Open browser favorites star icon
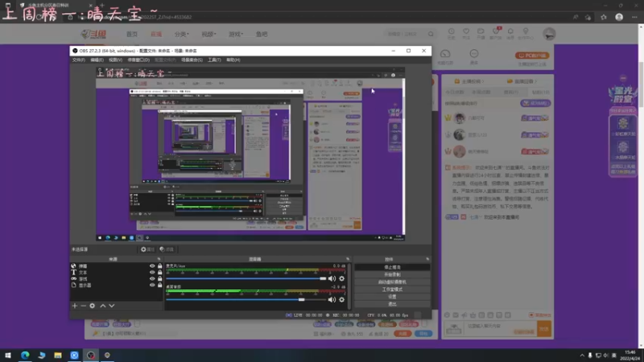 (x=603, y=17)
